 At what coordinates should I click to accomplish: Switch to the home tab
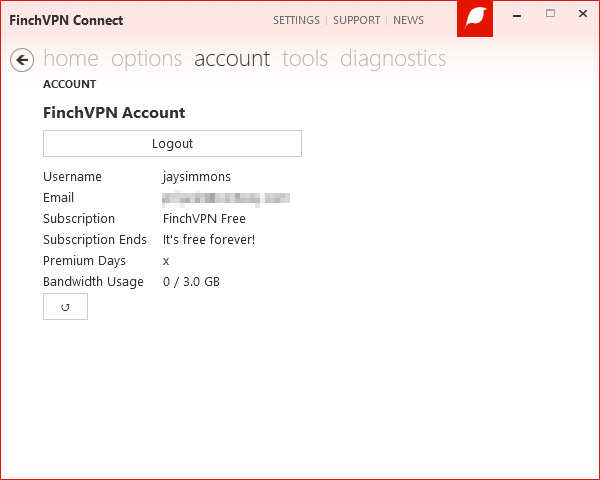(x=71, y=59)
